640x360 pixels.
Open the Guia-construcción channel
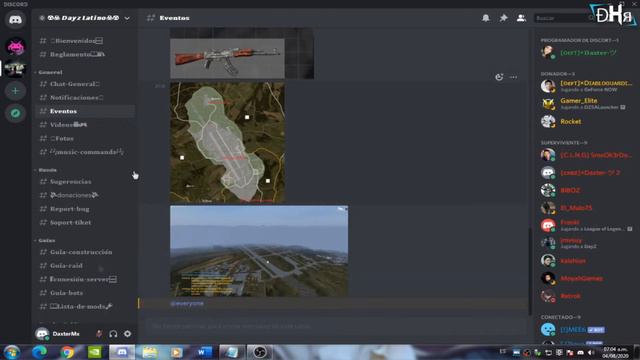pos(85,252)
